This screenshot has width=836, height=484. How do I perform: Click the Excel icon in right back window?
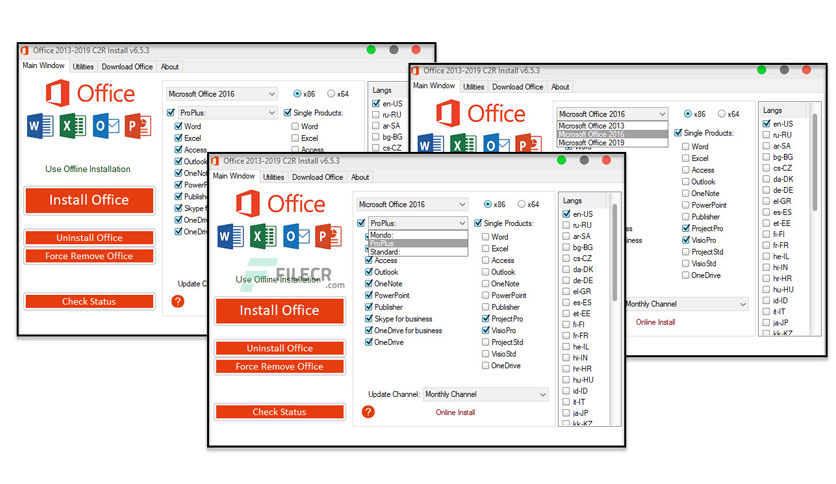pos(463,143)
